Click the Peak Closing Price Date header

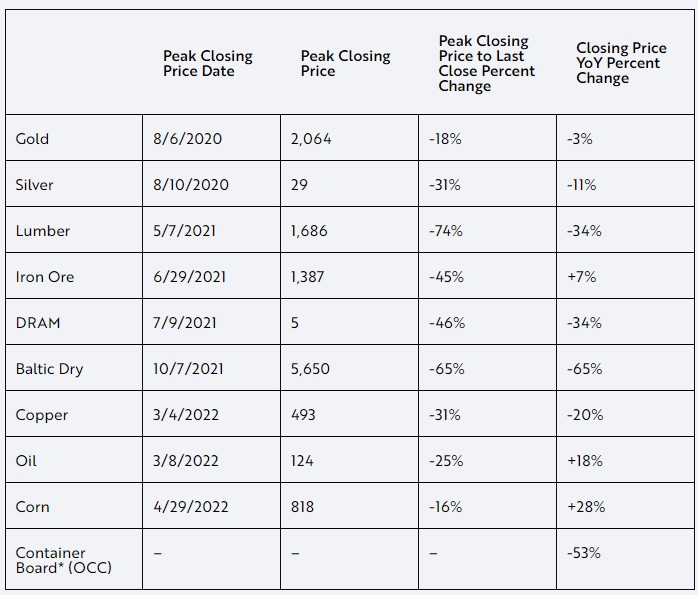coord(208,63)
